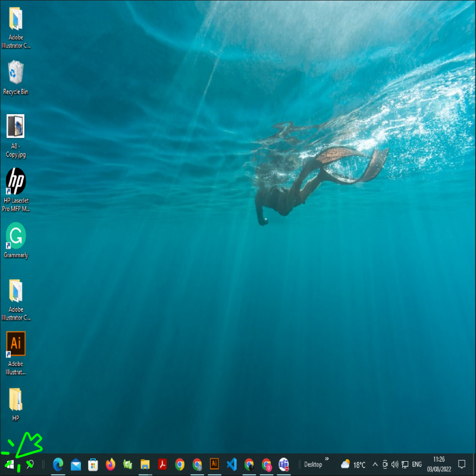476x476 pixels.
Task: Open Visual Studio Code from the taskbar
Action: 231,464
